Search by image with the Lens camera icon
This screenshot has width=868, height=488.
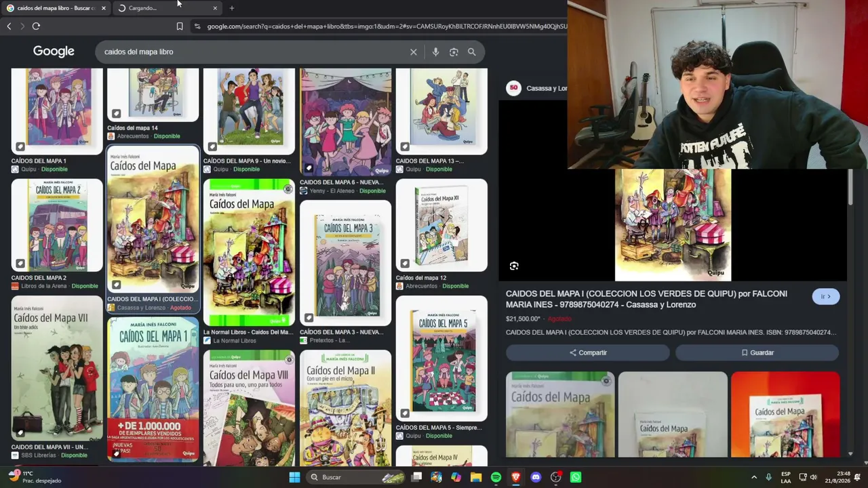click(x=454, y=52)
